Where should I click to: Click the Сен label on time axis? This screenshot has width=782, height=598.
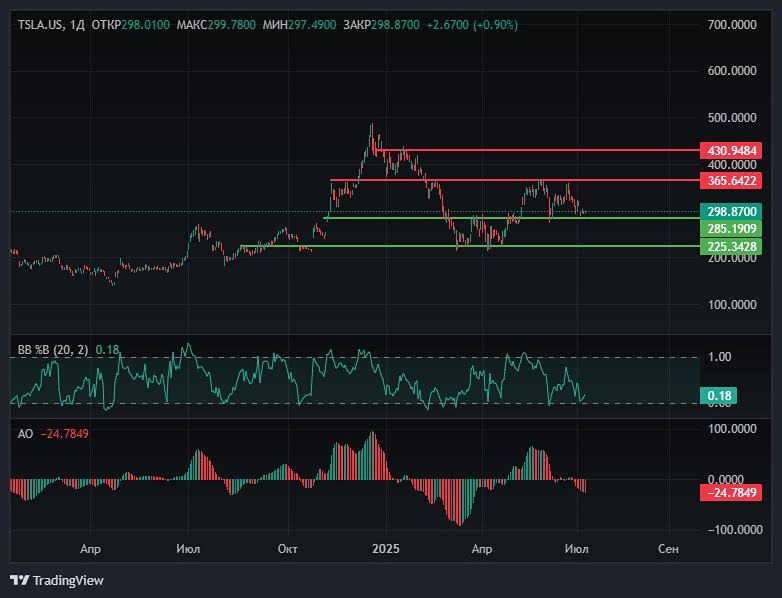pos(668,549)
